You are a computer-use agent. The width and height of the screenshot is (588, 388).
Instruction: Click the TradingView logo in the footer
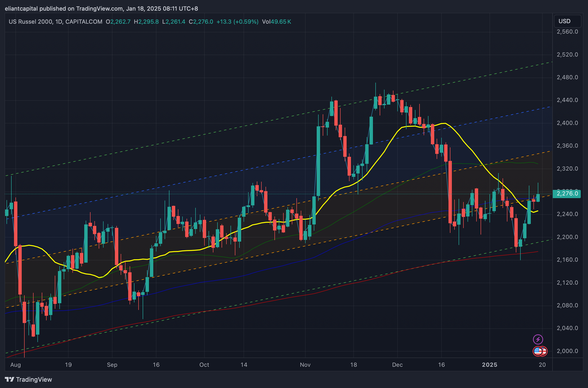pyautogui.click(x=28, y=379)
